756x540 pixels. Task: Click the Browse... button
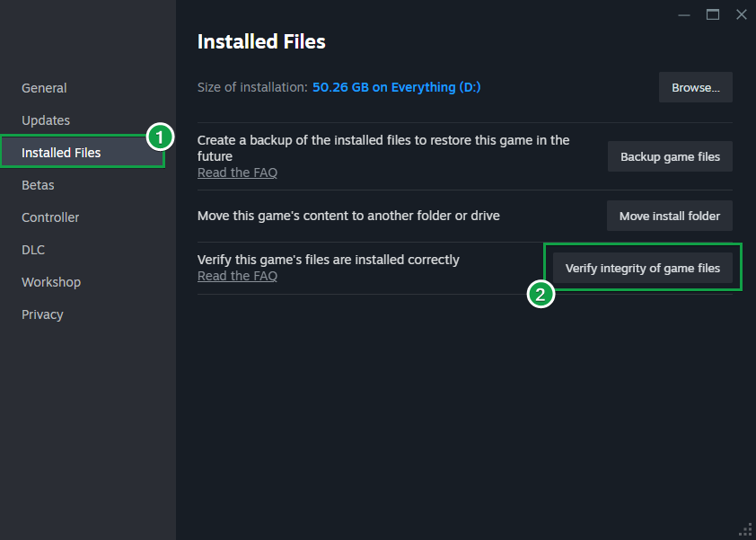click(x=696, y=88)
